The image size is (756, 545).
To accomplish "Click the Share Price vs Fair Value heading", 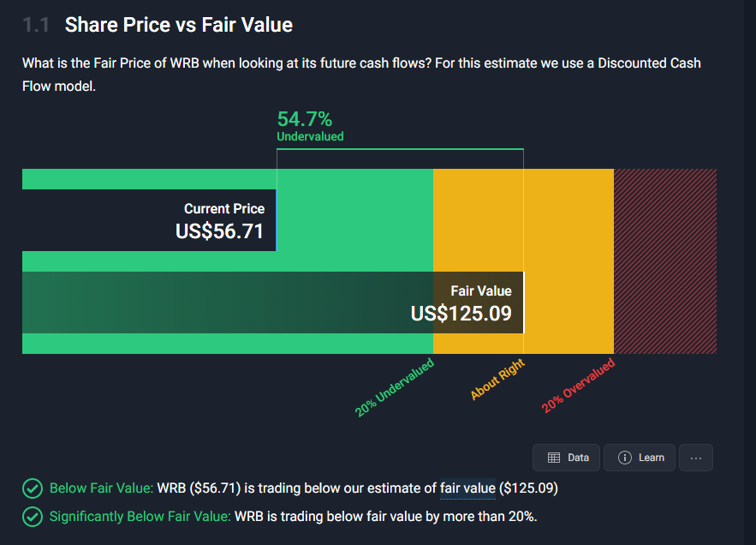I will pyautogui.click(x=178, y=25).
